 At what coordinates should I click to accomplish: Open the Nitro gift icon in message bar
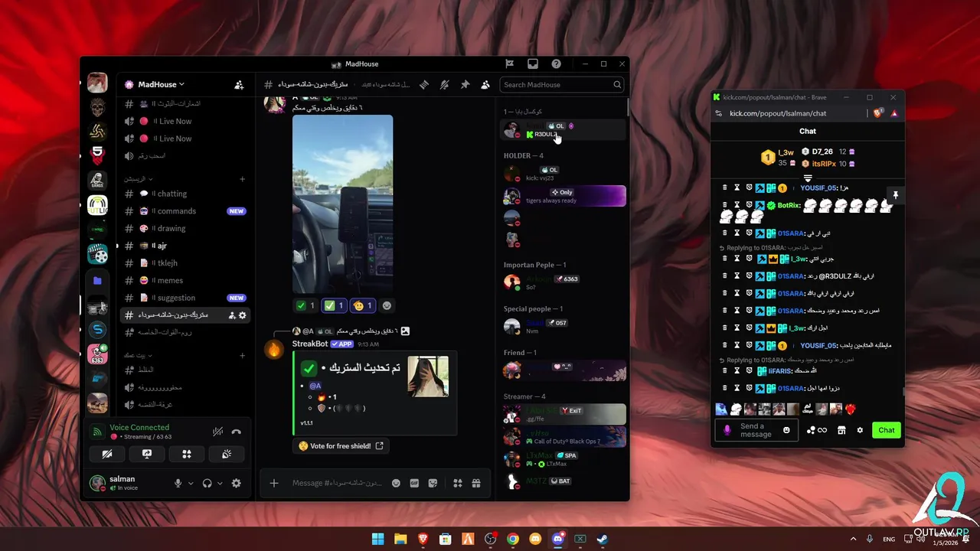(476, 483)
